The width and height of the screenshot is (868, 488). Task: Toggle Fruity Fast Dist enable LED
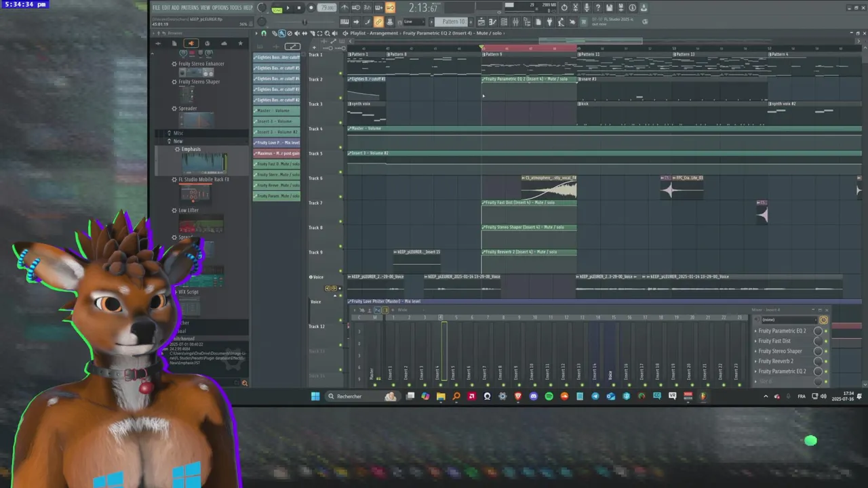[826, 341]
